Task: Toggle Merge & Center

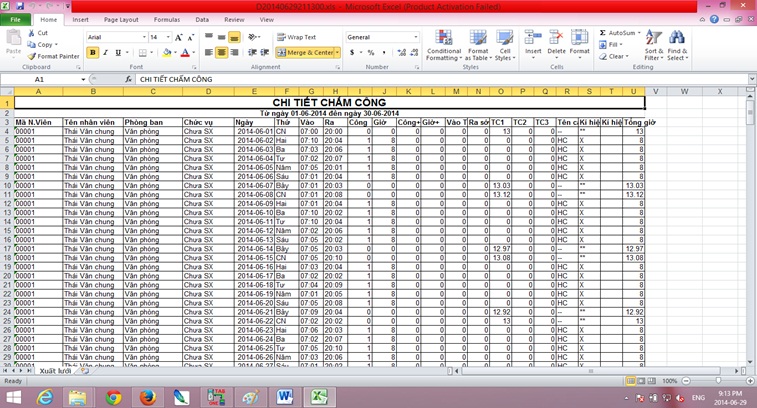Action: pos(305,52)
